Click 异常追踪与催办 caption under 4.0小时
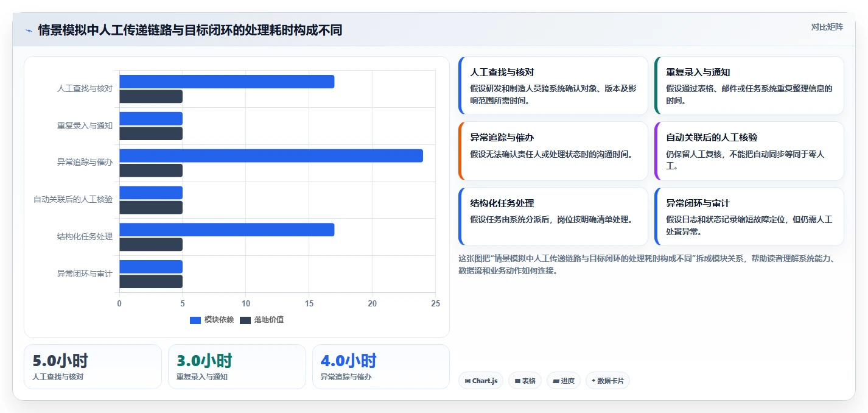This screenshot has height=413, width=868. click(x=346, y=377)
